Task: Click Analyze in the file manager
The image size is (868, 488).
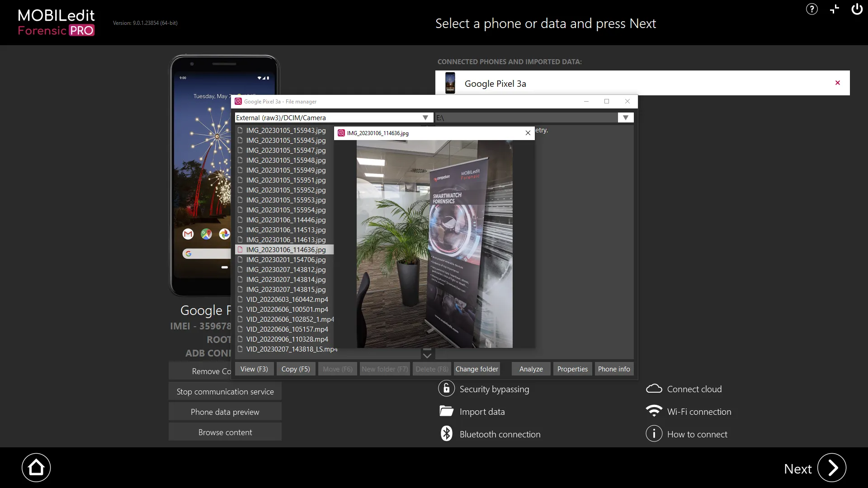Action: (530, 369)
